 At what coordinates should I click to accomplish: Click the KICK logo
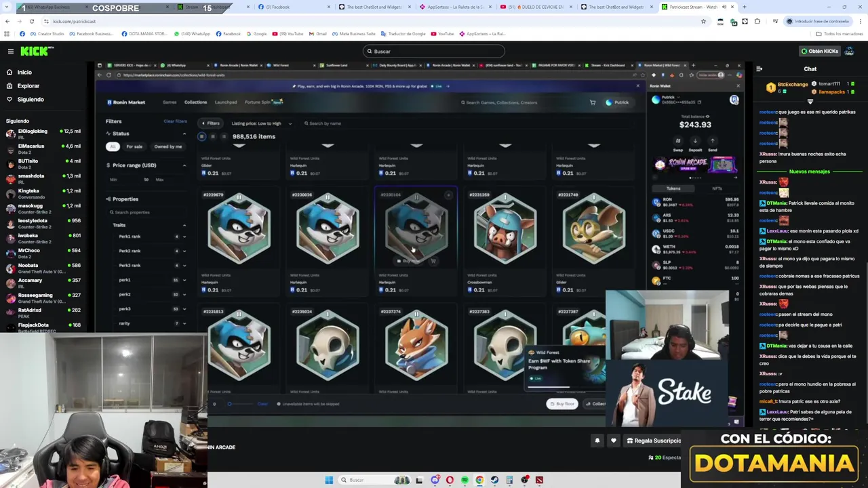pyautogui.click(x=36, y=51)
